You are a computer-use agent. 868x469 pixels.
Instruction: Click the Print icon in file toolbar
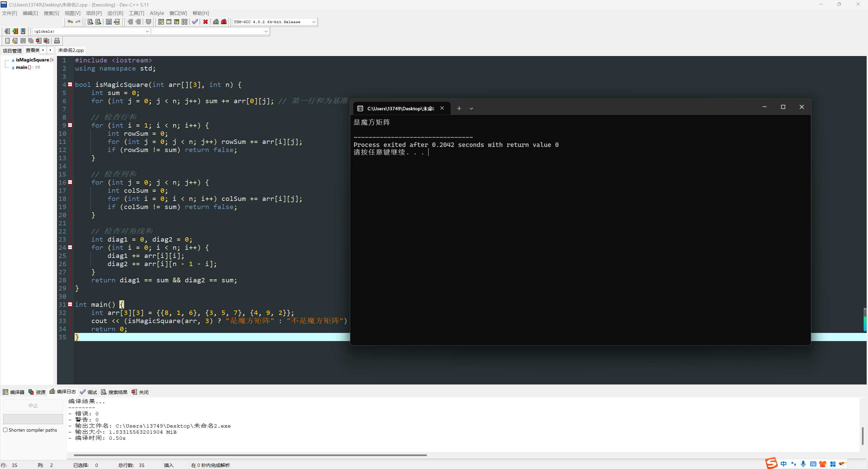coord(57,41)
